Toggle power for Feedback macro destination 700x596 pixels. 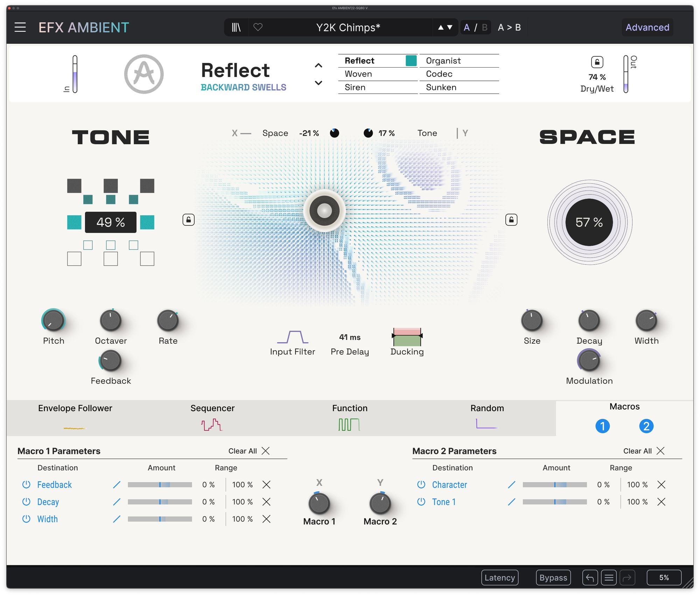26,485
